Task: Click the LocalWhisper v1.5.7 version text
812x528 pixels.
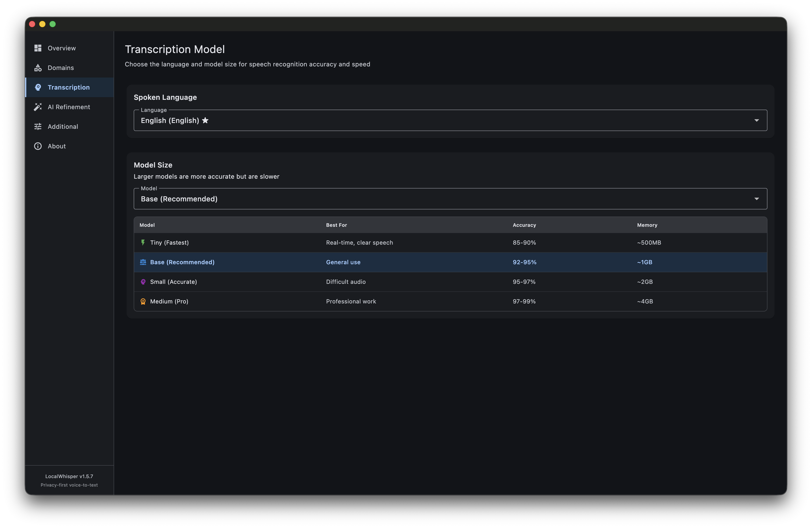Action: (69, 476)
